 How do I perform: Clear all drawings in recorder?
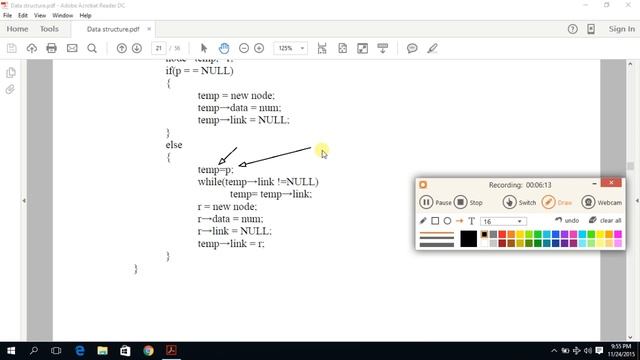[x=605, y=220]
